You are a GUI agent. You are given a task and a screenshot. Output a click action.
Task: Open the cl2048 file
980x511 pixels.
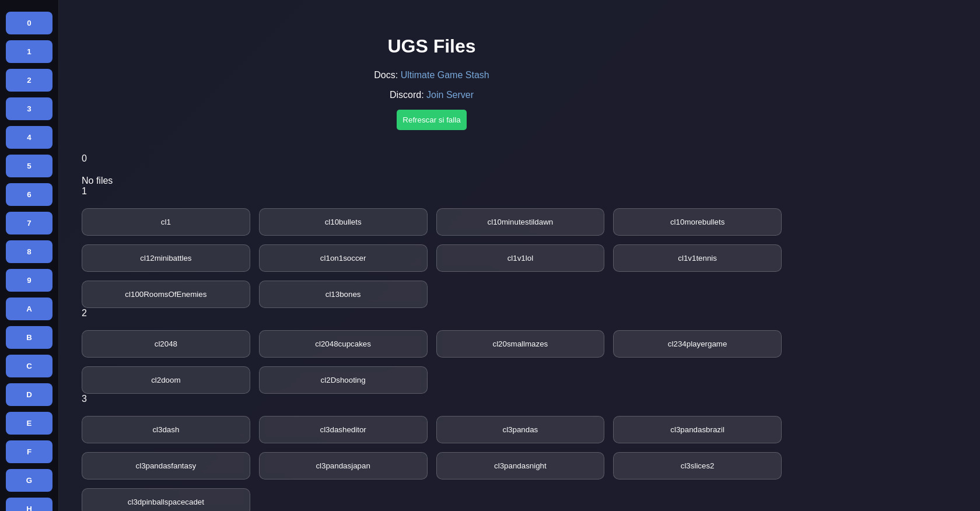166,344
